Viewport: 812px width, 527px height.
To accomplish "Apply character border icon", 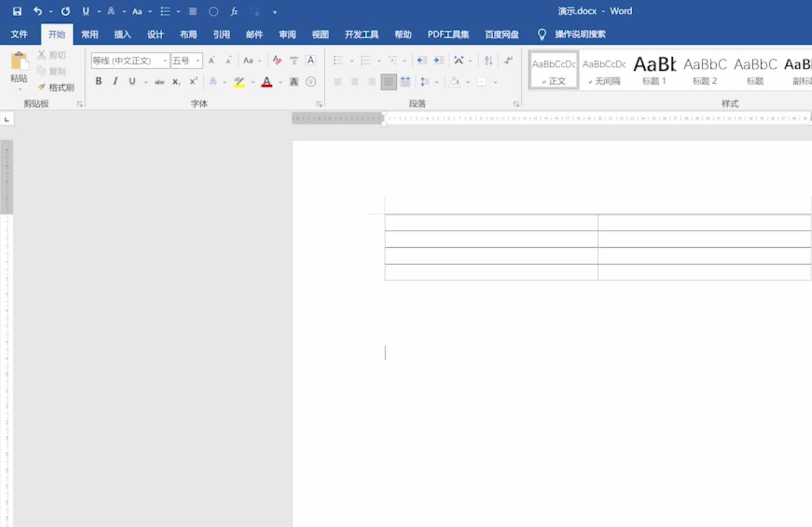I will point(311,60).
